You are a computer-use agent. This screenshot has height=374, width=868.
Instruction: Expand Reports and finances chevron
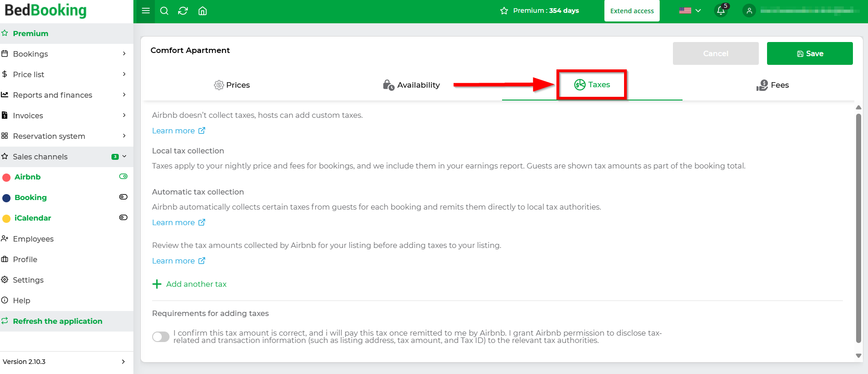click(124, 95)
